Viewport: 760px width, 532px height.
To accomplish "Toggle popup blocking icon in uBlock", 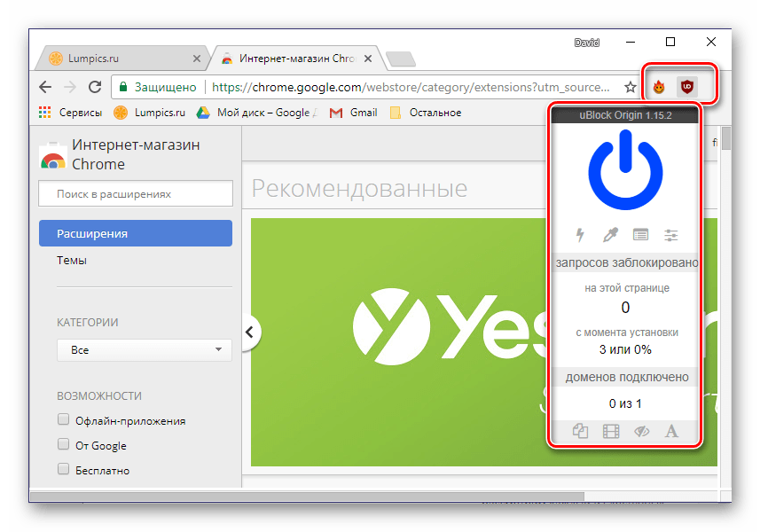I will click(580, 431).
